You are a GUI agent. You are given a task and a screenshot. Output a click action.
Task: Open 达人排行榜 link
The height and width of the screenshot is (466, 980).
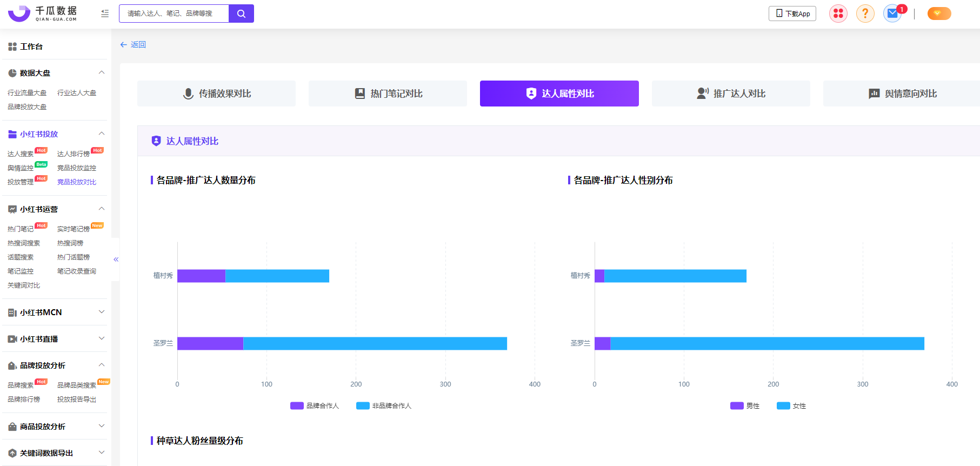tap(74, 154)
